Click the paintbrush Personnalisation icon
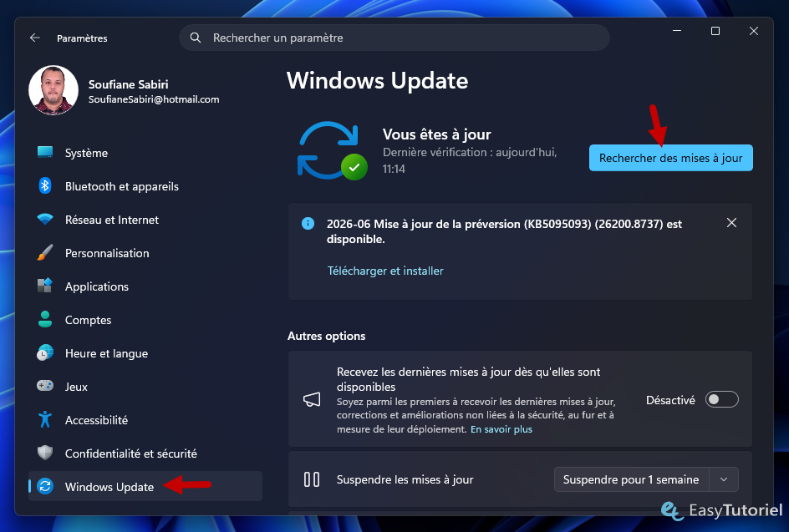The height and width of the screenshot is (532, 789). coord(45,252)
